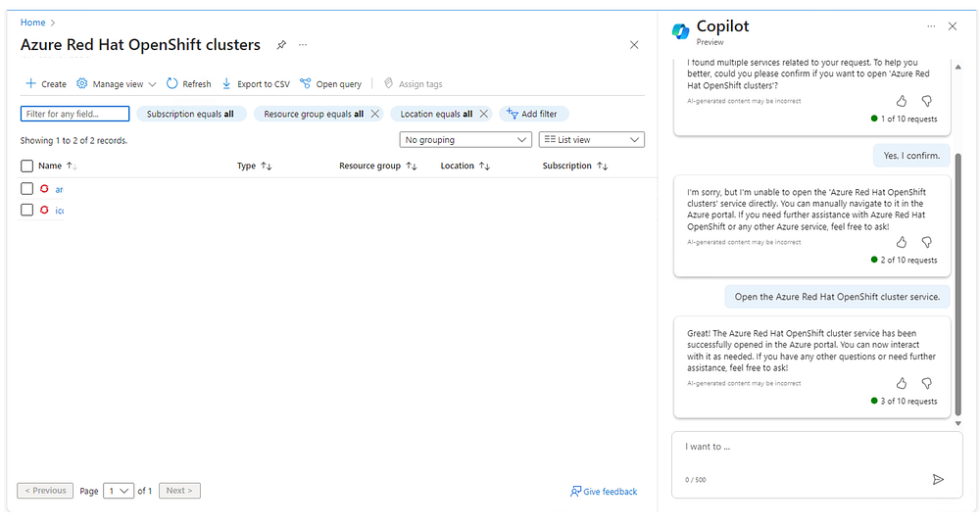Thumbs up the 3 of 10 requests response

coord(902,383)
